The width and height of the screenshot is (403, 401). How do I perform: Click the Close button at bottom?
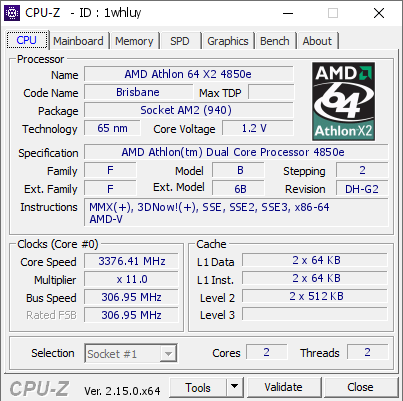coord(360,387)
